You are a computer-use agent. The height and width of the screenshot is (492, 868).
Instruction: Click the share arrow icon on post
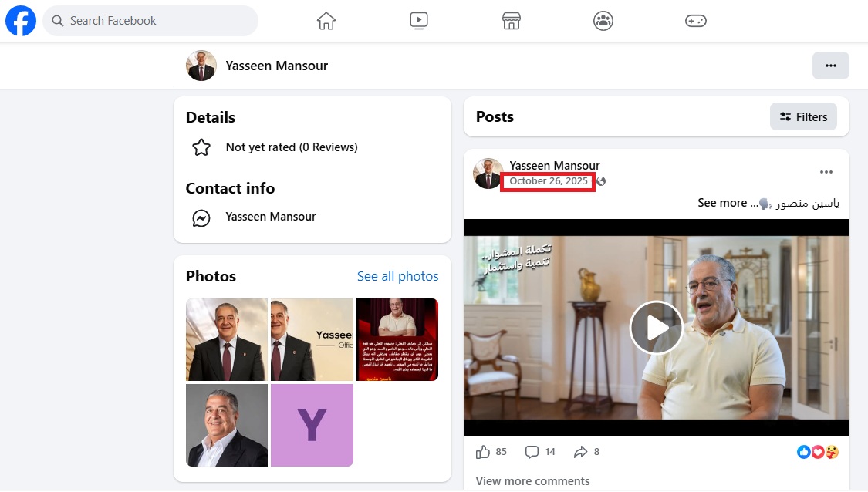(x=580, y=452)
